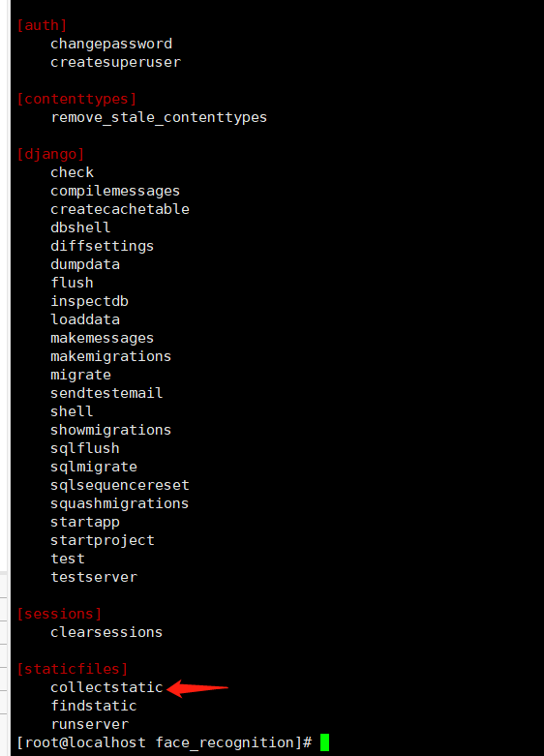
Task: Click the [django] section header
Action: (50, 154)
